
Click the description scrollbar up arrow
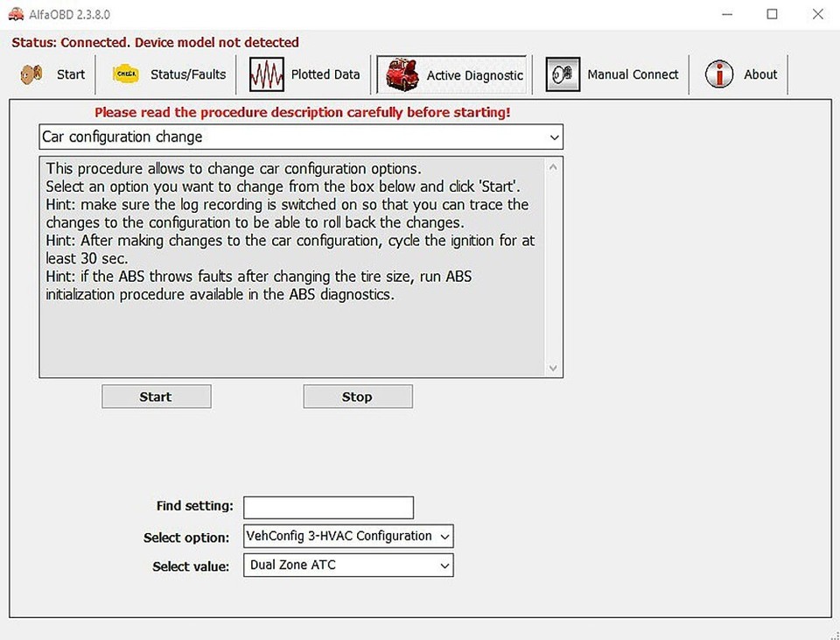pos(553,165)
